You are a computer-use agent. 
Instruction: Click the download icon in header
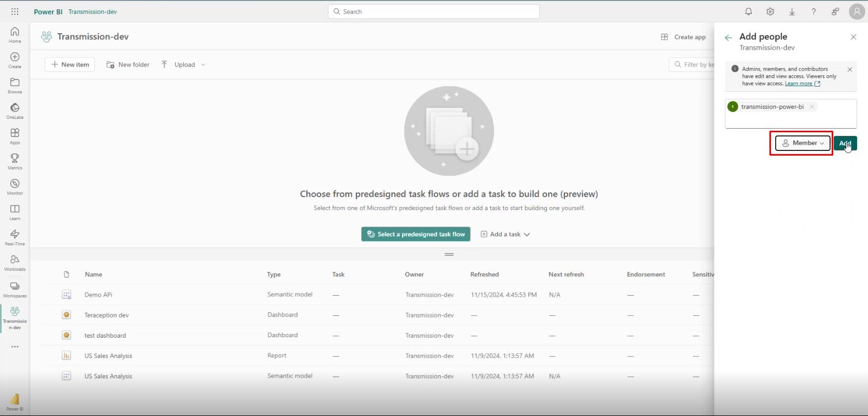[x=792, y=11]
